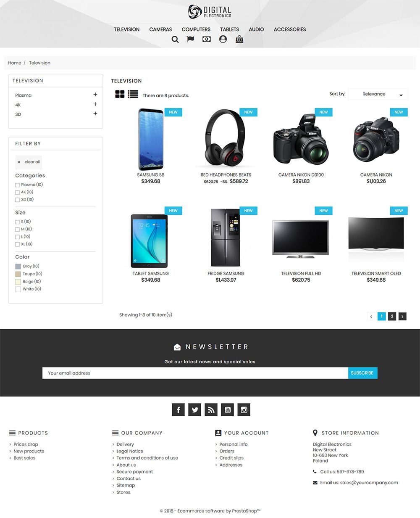The image size is (420, 518).
Task: Switch to grid view layout
Action: pos(120,94)
